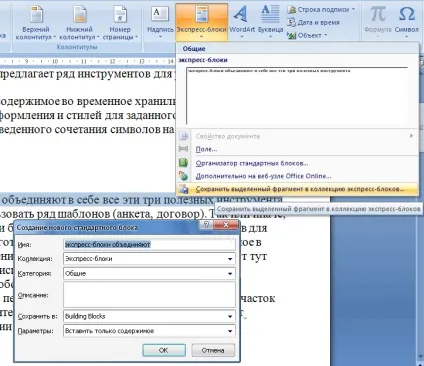424x366 pixels.
Task: Close the Создание нового стандартного блока dialog
Action: [226, 225]
